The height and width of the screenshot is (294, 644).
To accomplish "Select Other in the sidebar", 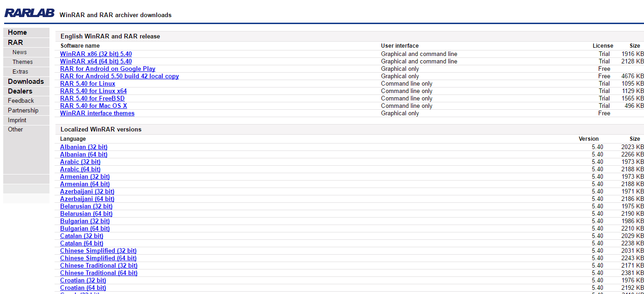I will [15, 129].
